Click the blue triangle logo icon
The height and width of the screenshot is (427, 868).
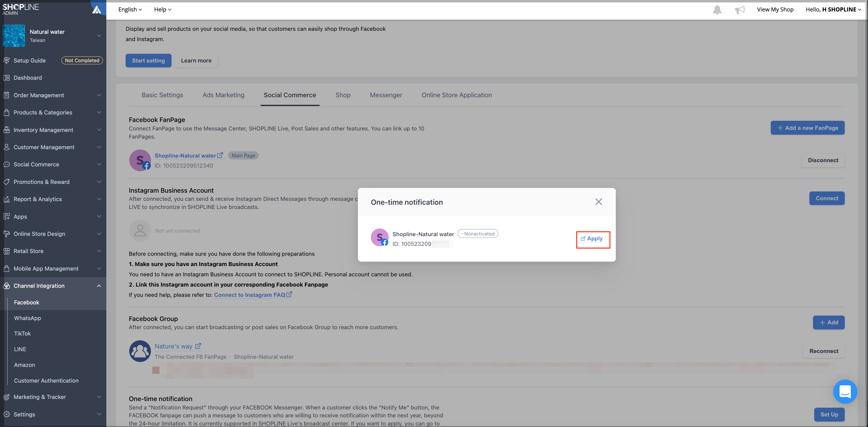tap(97, 9)
